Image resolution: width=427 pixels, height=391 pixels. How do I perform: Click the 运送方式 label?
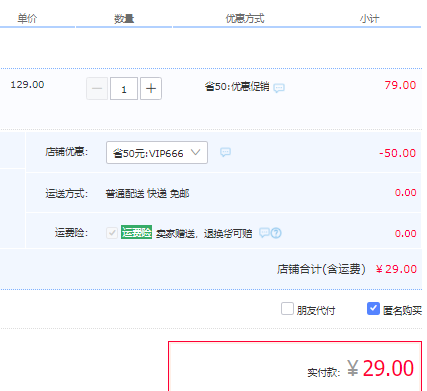(66, 193)
